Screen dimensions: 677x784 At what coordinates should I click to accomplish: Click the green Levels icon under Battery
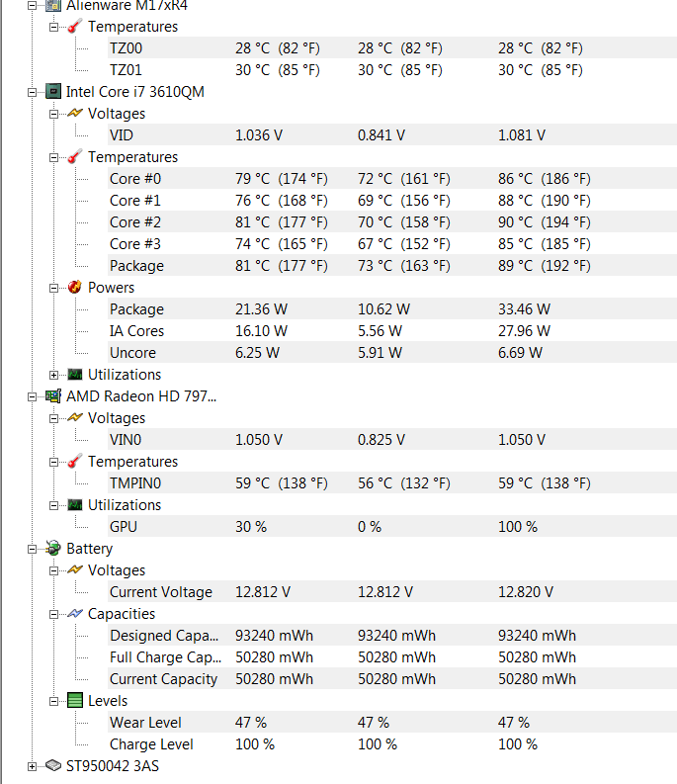[x=74, y=701]
